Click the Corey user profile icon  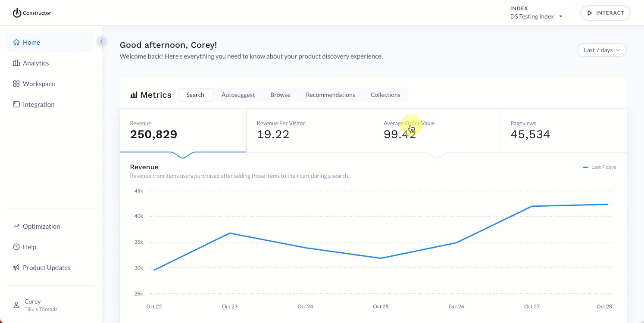pyautogui.click(x=16, y=305)
